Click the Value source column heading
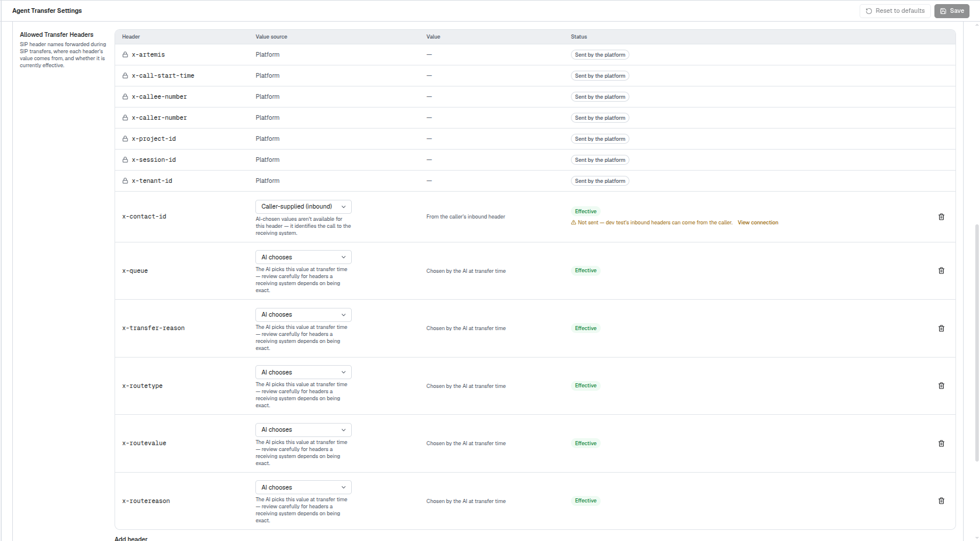 pyautogui.click(x=271, y=37)
